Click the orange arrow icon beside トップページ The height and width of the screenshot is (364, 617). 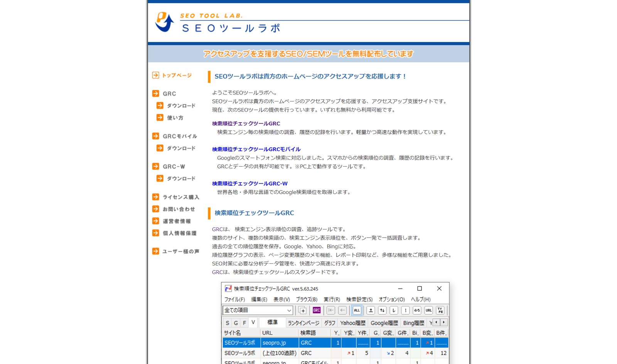[155, 75]
